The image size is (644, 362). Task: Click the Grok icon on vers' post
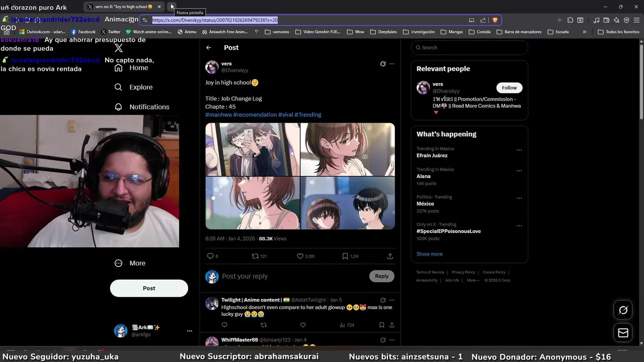(x=383, y=64)
